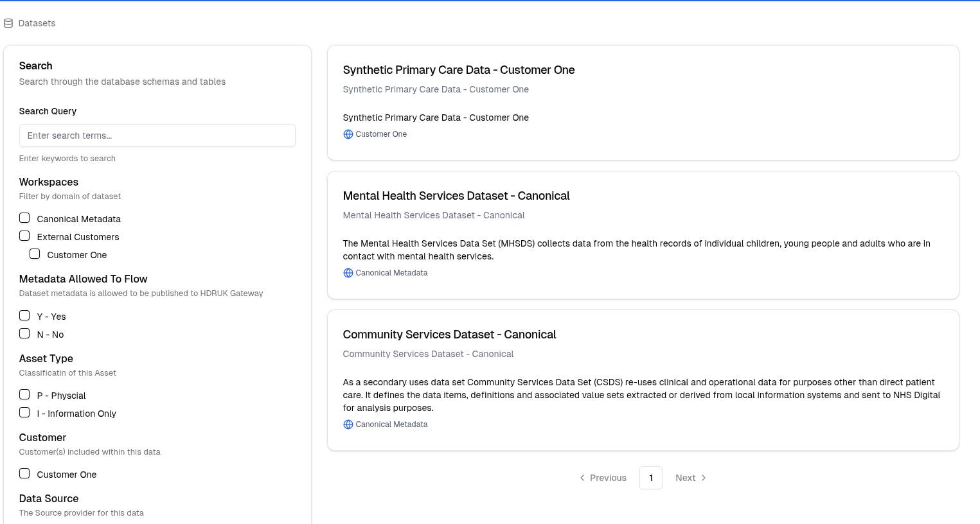Click globe icon beside Customer One workspace tag
This screenshot has width=980, height=524.
(348, 134)
